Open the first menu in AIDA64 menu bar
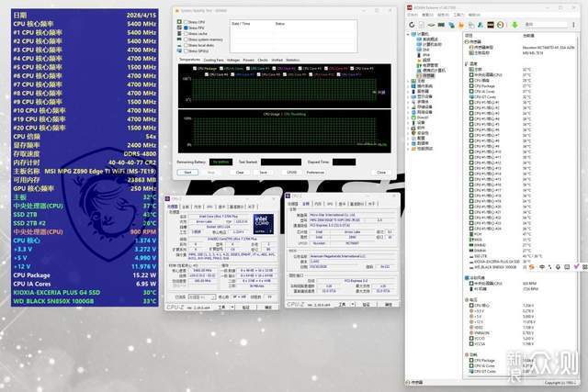The image size is (588, 392). tap(413, 15)
